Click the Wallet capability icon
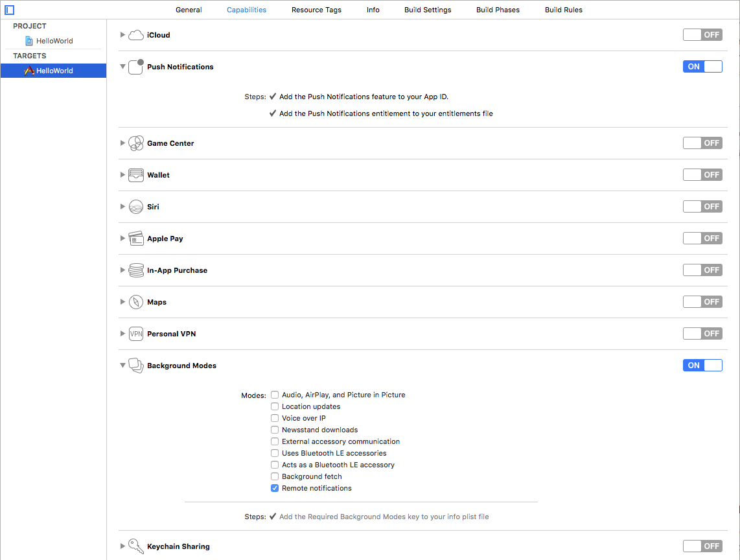740x560 pixels. click(x=136, y=175)
